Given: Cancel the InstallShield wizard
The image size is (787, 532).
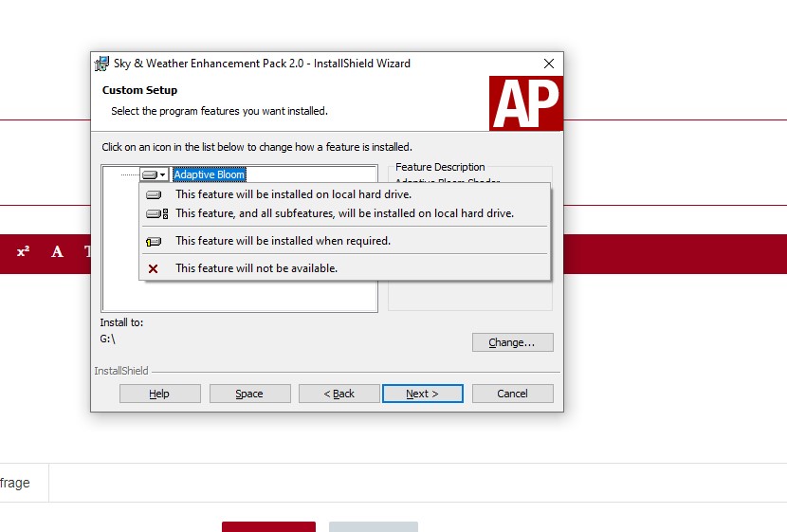Looking at the screenshot, I should [x=512, y=394].
